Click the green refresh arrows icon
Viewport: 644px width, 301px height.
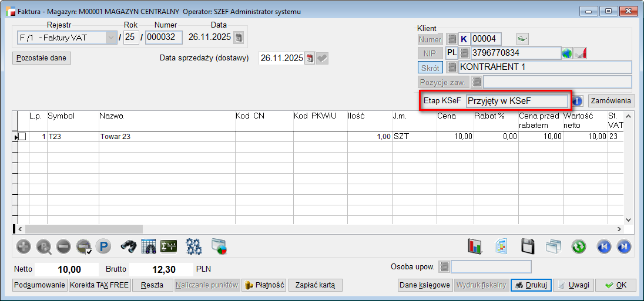tap(578, 246)
